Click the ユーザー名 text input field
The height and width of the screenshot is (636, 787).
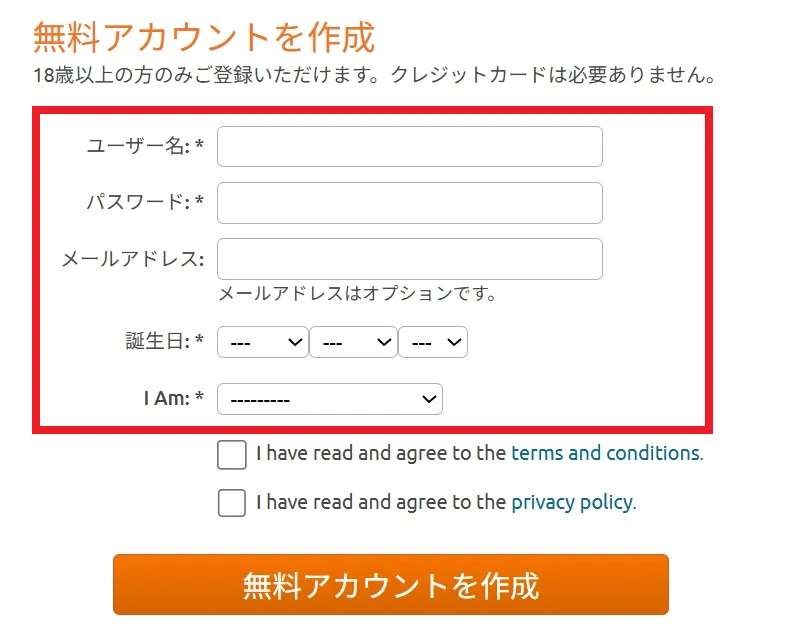[409, 146]
